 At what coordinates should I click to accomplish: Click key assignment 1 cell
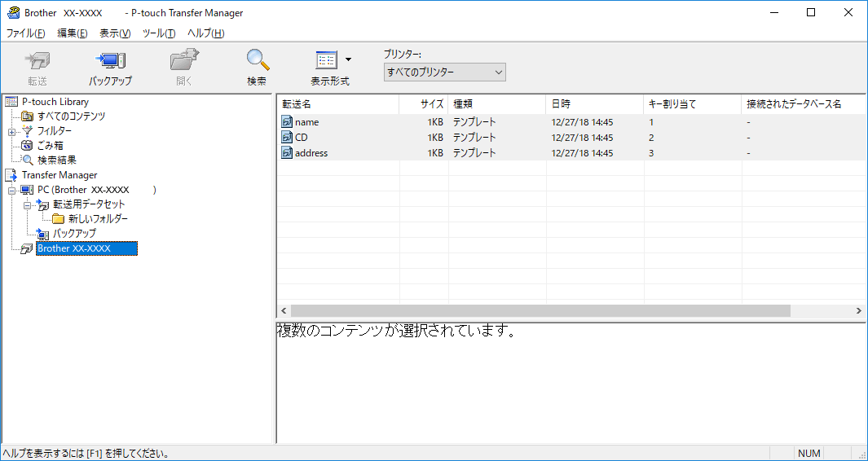651,121
